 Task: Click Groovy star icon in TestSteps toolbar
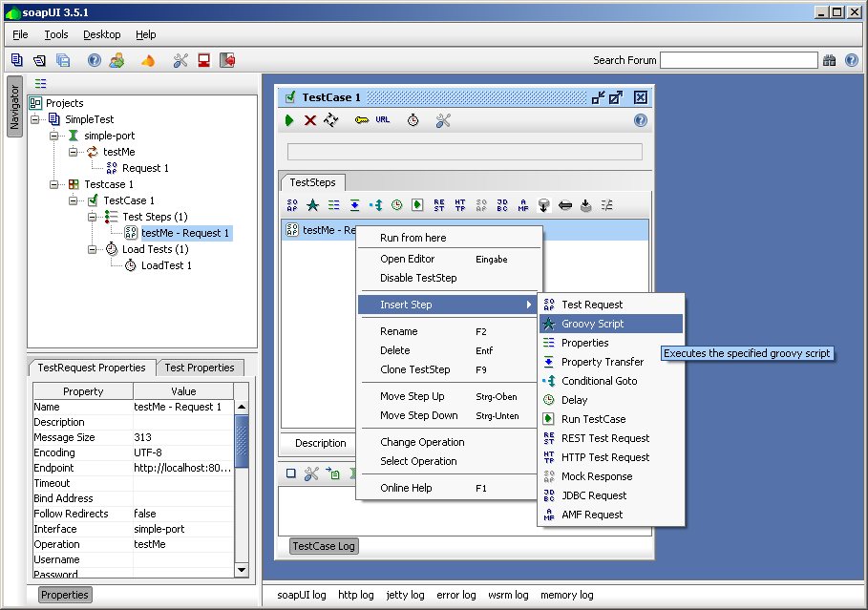pos(313,205)
